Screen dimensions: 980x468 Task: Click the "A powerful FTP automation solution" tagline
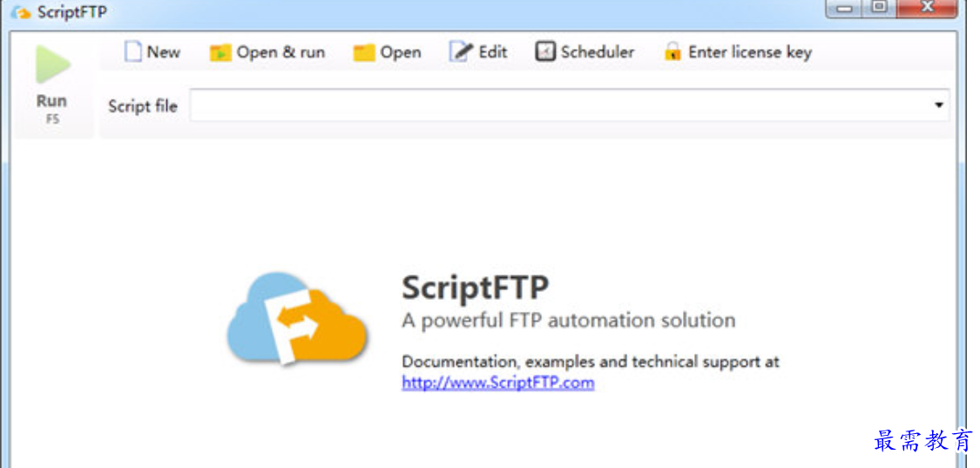(569, 321)
